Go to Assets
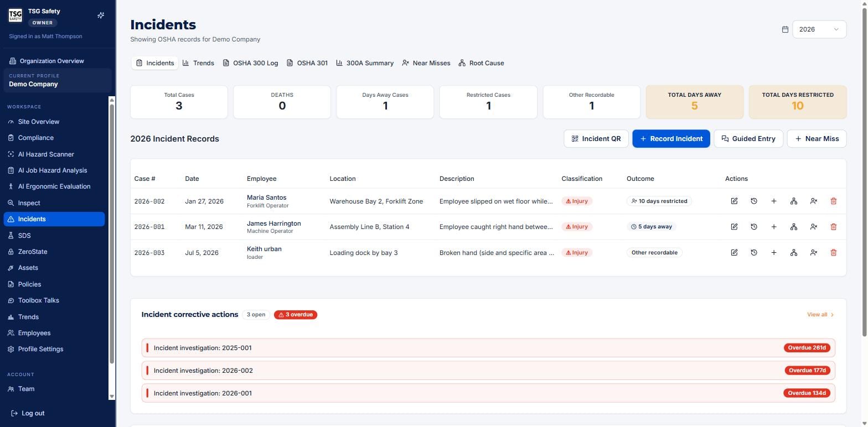The height and width of the screenshot is (427, 868). pyautogui.click(x=54, y=268)
